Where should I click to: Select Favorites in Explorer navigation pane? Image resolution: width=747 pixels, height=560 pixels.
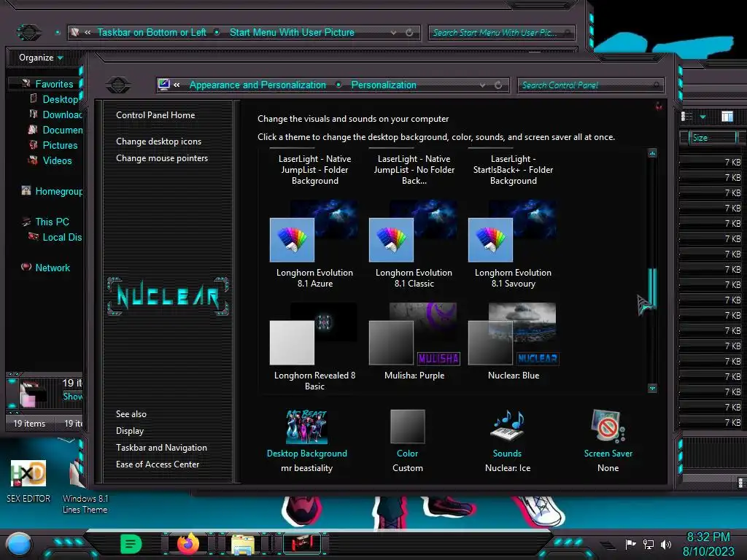pos(54,84)
